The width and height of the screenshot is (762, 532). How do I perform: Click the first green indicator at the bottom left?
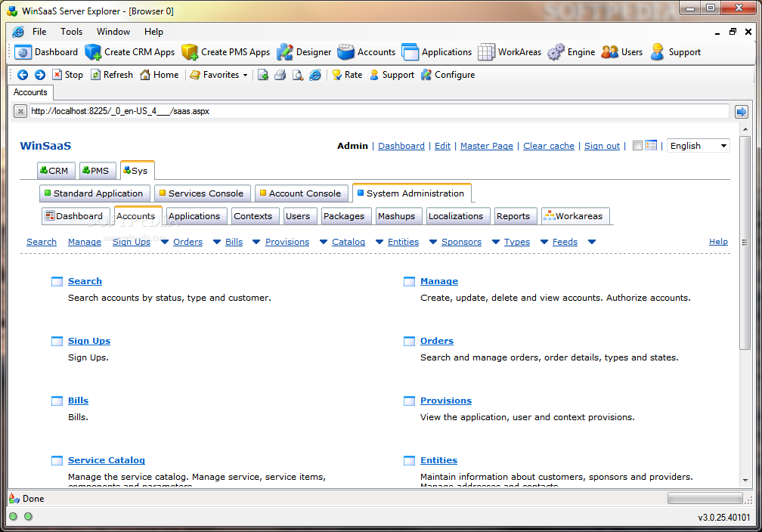[13, 516]
